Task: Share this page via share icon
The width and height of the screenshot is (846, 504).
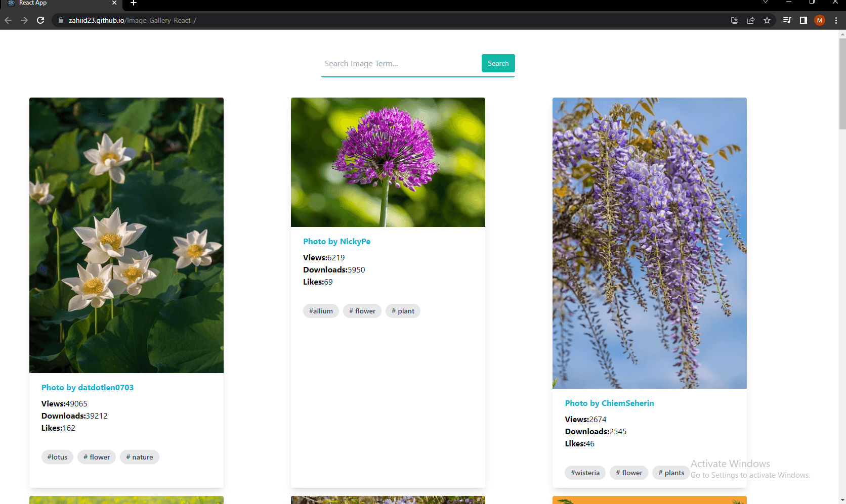Action: [751, 20]
